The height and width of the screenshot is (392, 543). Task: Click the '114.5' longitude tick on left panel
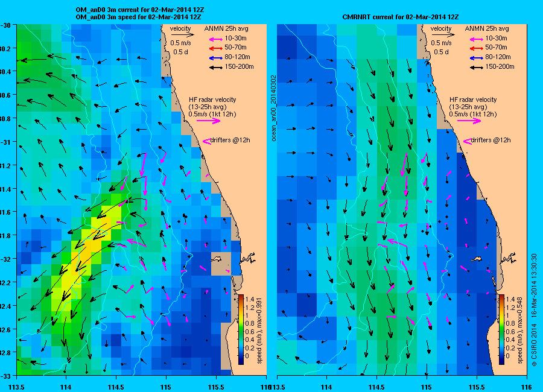pos(116,387)
